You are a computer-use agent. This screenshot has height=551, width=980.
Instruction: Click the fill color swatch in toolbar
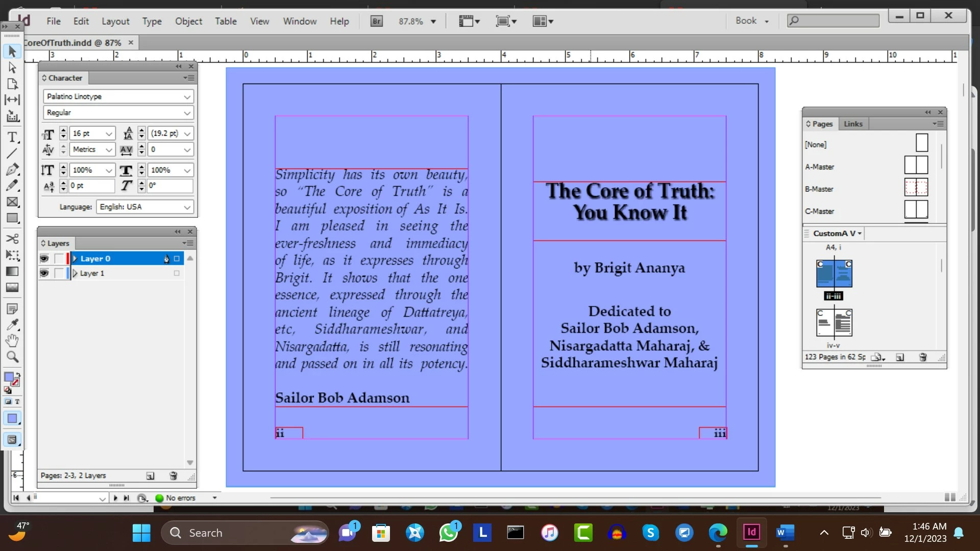(9, 377)
